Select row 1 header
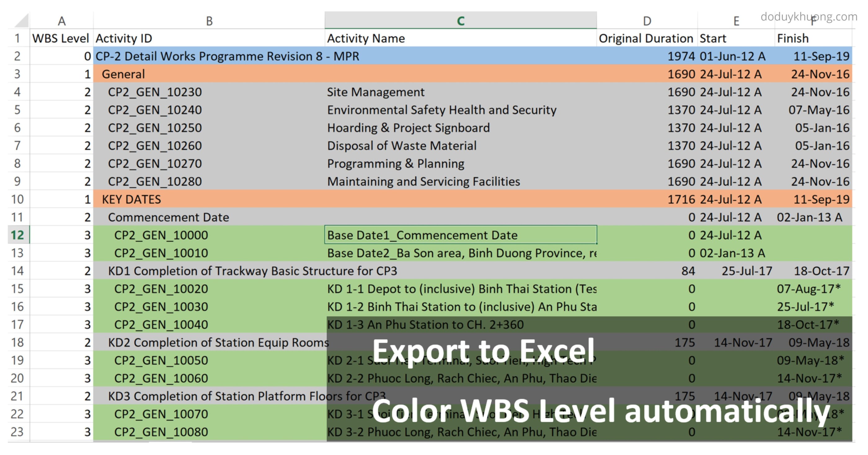The height and width of the screenshot is (455, 868). tap(18, 38)
